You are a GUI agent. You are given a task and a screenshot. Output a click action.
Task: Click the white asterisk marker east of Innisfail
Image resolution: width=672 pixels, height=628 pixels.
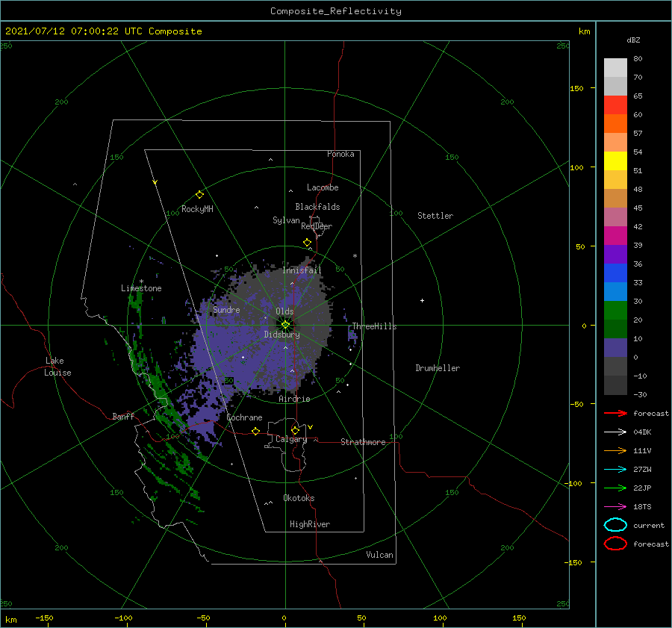point(355,256)
